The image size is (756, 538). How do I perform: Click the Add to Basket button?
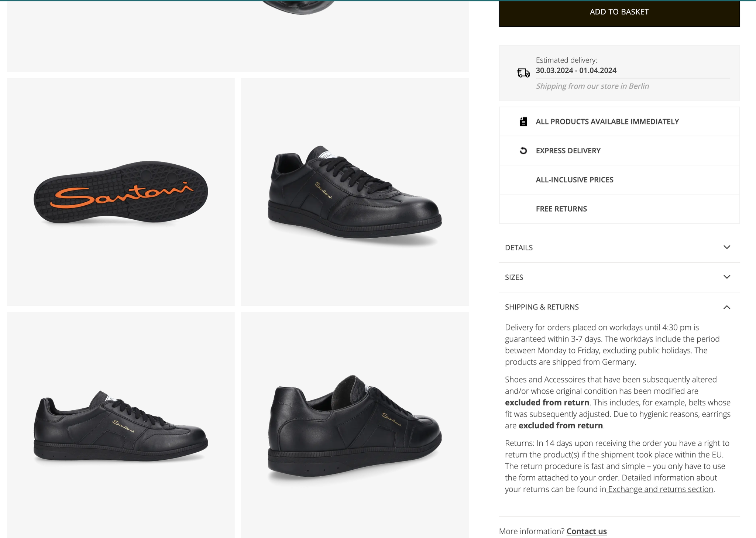pos(619,12)
